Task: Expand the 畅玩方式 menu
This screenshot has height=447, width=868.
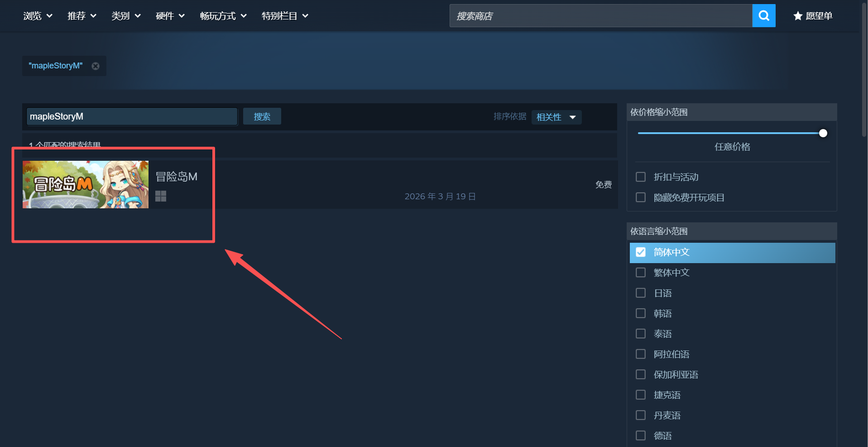Action: click(223, 16)
